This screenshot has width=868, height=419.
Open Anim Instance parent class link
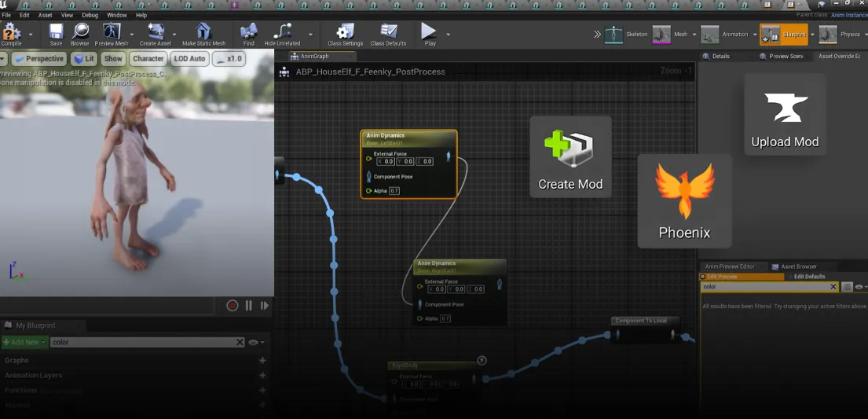pyautogui.click(x=849, y=15)
